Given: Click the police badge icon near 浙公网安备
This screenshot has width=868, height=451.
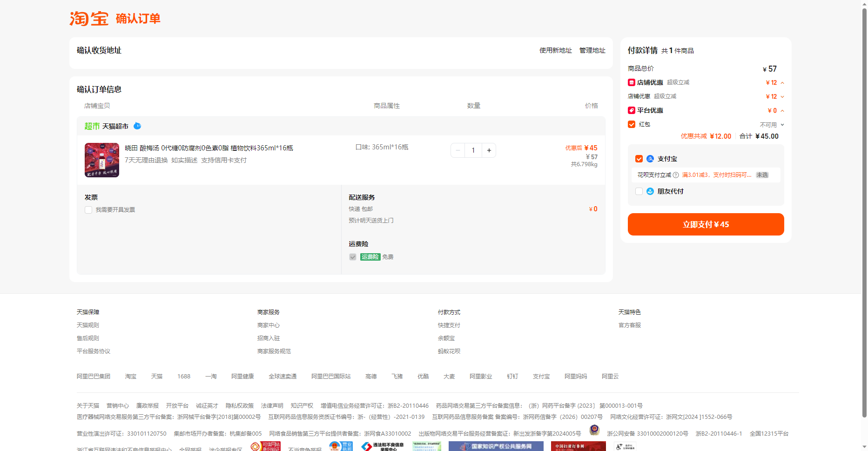Looking at the screenshot, I should coord(594,430).
